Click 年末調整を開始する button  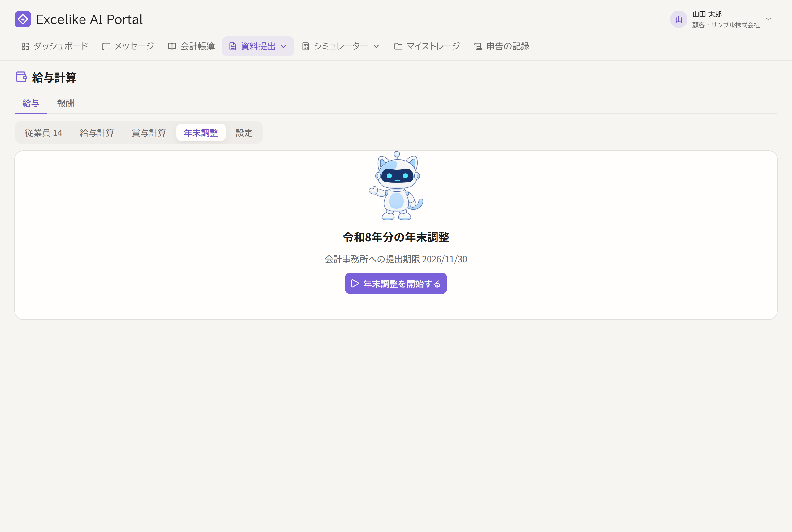396,283
